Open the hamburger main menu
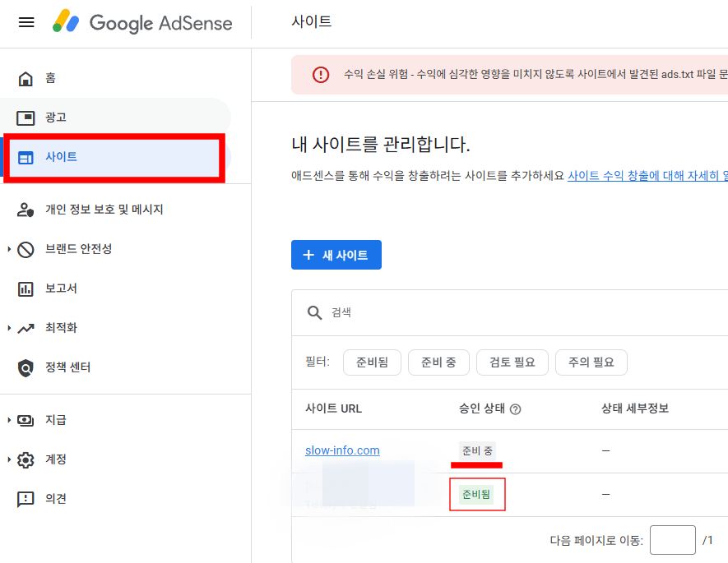Screen dimensions: 728x563 (x=26, y=22)
